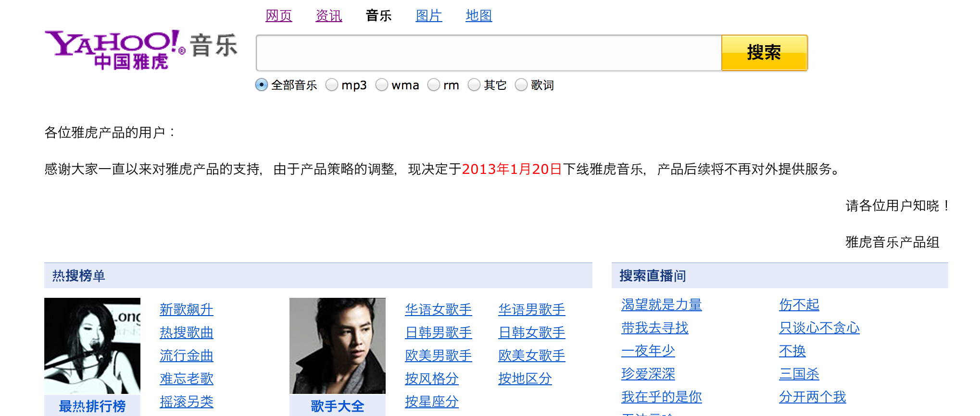Screen dimensions: 980x416
Task: Open the 华语女歌手 link
Action: (439, 309)
